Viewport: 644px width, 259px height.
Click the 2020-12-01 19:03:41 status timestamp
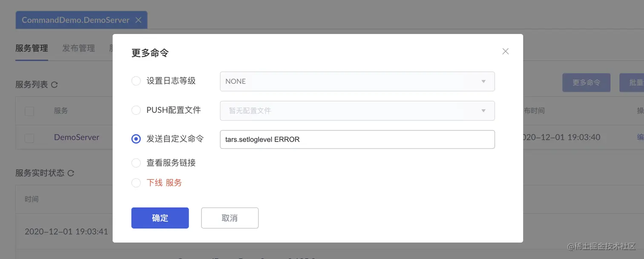[66, 232]
